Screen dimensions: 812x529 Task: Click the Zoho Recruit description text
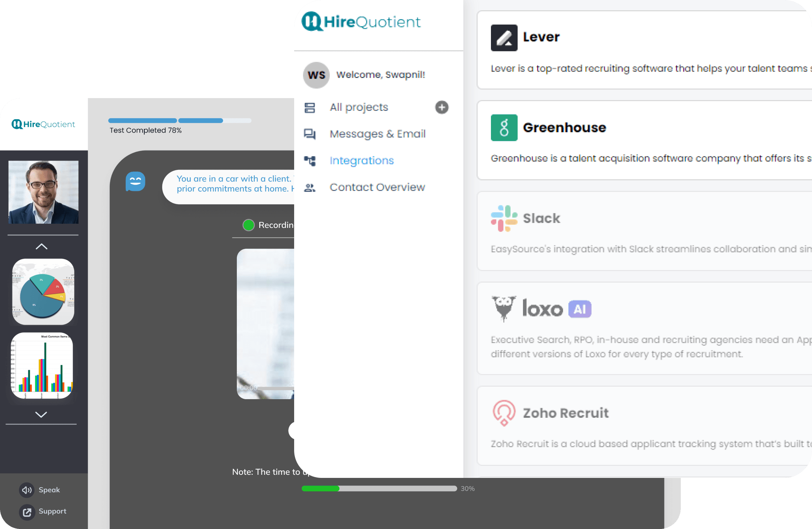coord(651,444)
